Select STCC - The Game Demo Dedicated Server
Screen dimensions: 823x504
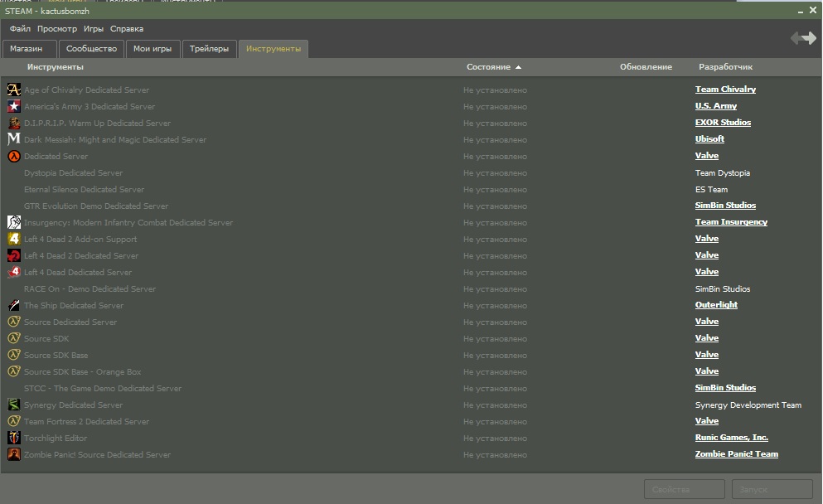(x=102, y=389)
